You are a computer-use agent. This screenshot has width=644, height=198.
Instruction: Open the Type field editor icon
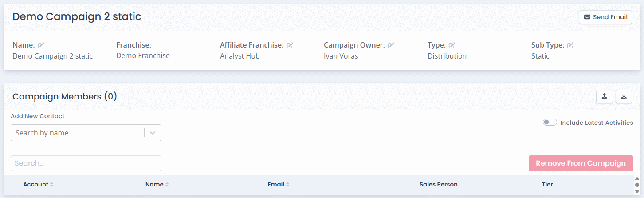[x=452, y=45]
